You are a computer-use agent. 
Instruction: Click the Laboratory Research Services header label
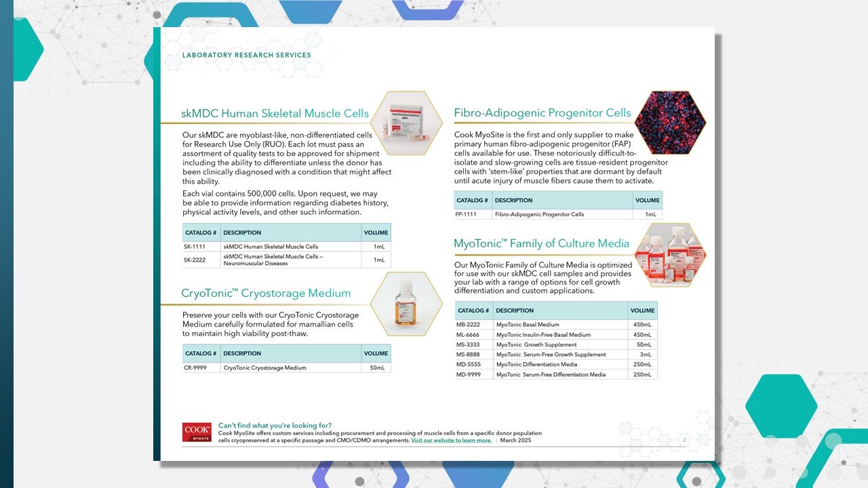pyautogui.click(x=247, y=55)
